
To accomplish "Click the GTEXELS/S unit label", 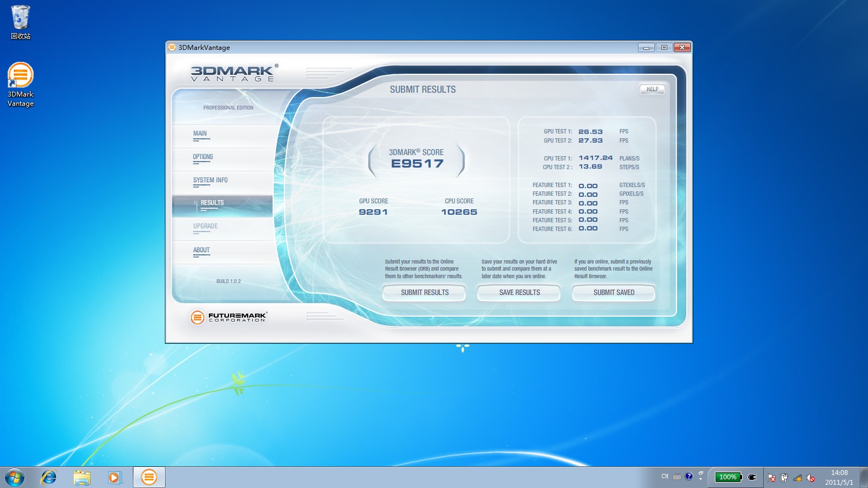I will click(632, 185).
